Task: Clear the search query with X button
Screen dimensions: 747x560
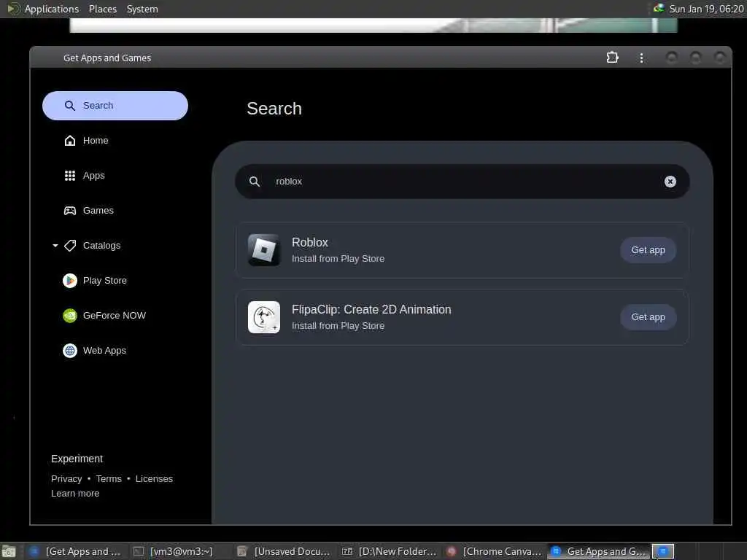Action: 670,182
